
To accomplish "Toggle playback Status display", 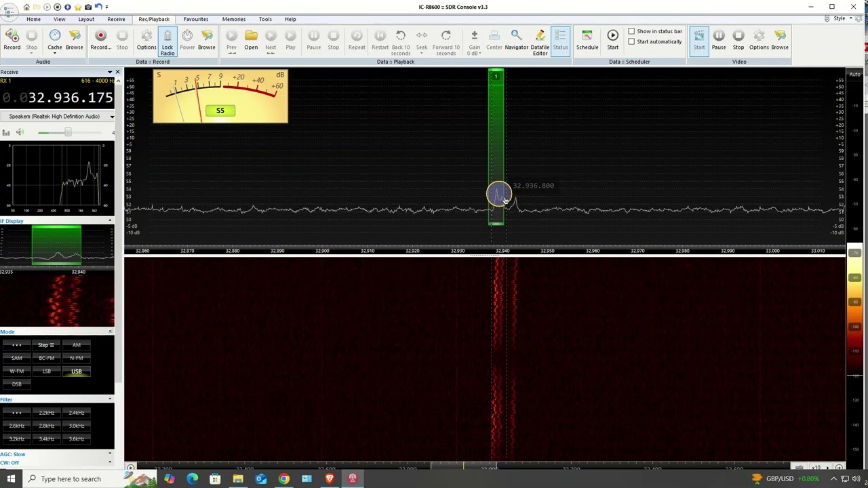I will pos(560,40).
